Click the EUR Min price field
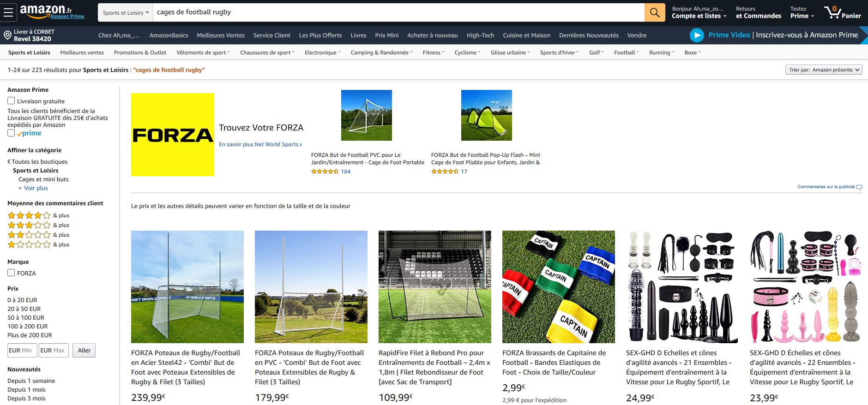This screenshot has width=868, height=405. pos(22,351)
